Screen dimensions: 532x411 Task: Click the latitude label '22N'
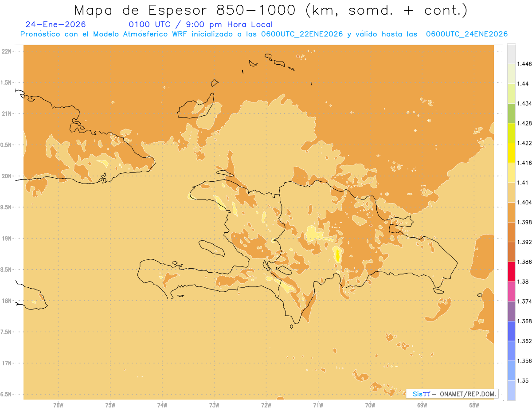[7, 51]
